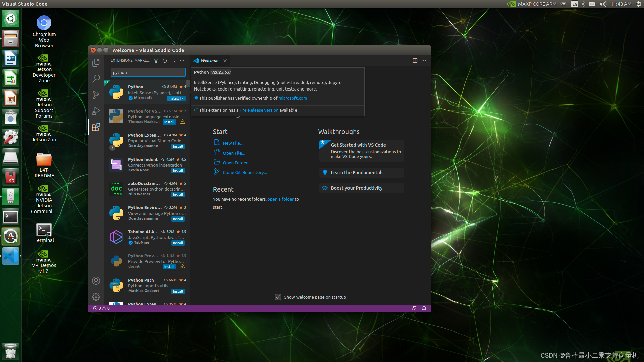This screenshot has width=644, height=362.
Task: Split the editor to the right
Action: pyautogui.click(x=415, y=61)
